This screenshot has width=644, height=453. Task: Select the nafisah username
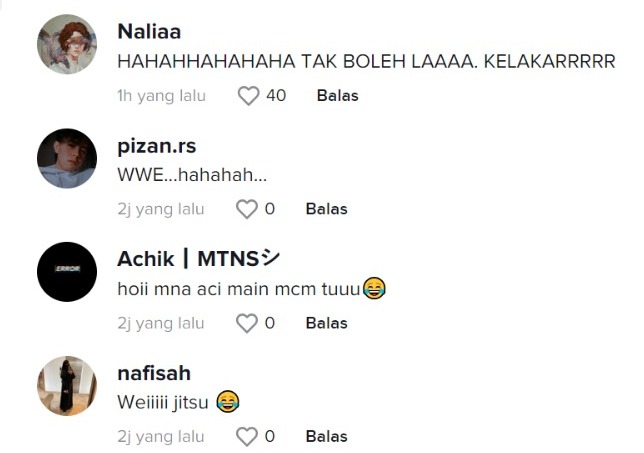pos(154,373)
